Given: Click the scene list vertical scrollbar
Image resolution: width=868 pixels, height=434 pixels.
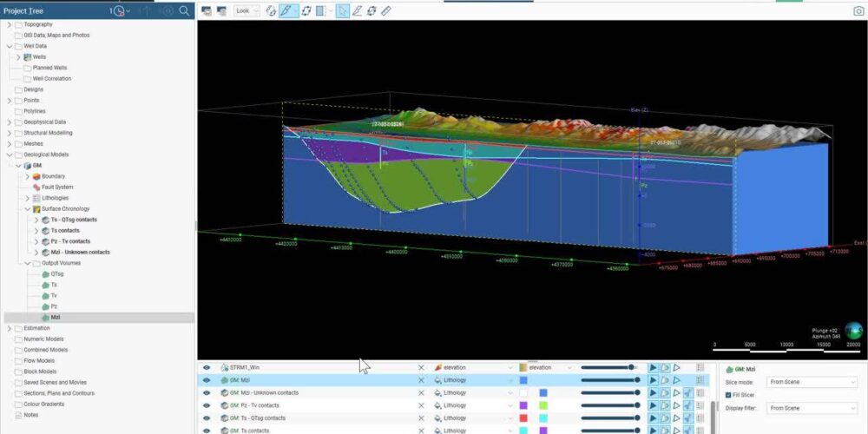Looking at the screenshot, I should coord(713,418).
